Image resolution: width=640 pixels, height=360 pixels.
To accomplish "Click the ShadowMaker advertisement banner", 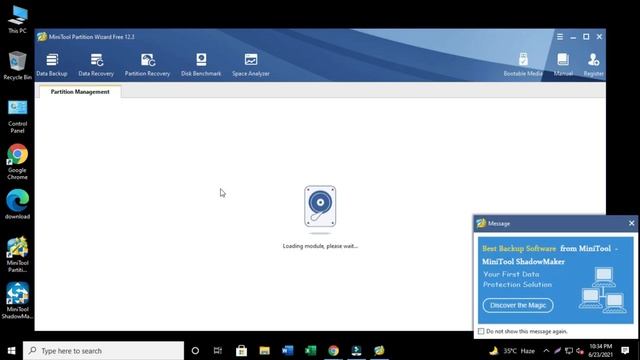I will pyautogui.click(x=556, y=280).
